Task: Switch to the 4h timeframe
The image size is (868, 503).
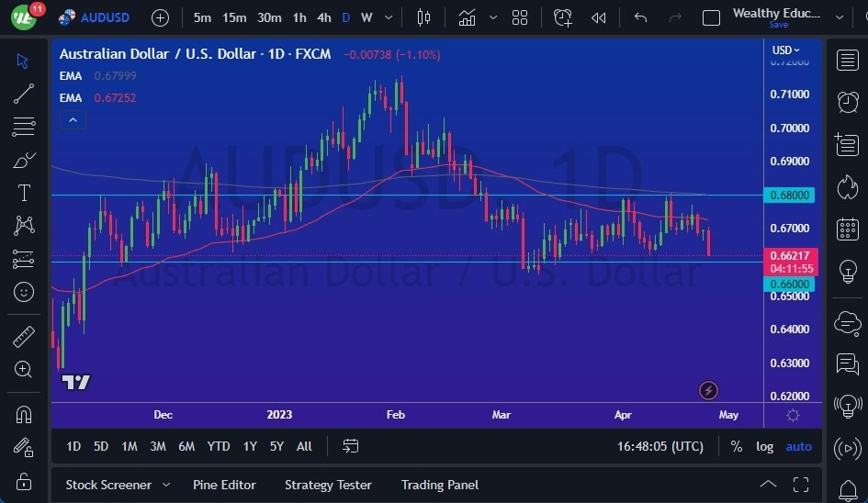Action: (x=324, y=17)
